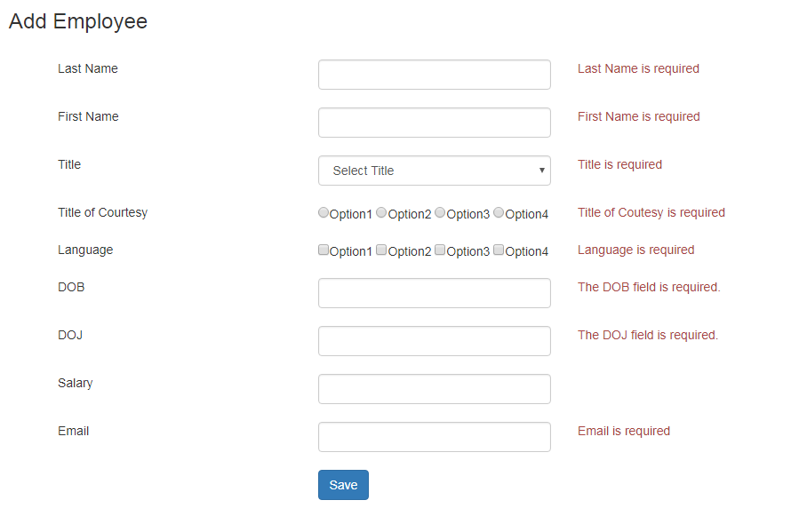Click the Salary input field
The width and height of the screenshot is (799, 532).
point(434,389)
